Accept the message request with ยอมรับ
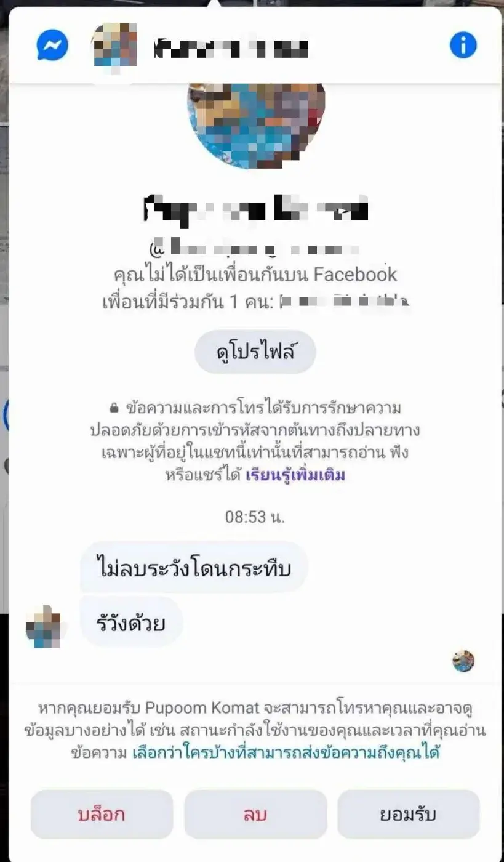 pos(409,814)
